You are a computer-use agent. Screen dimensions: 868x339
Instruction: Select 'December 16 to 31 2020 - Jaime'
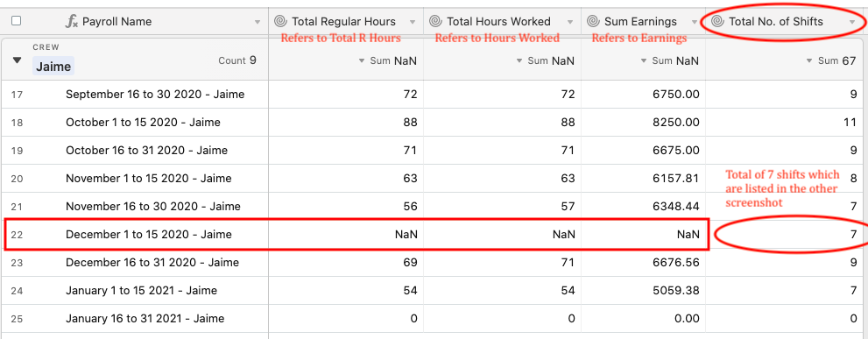click(x=152, y=263)
